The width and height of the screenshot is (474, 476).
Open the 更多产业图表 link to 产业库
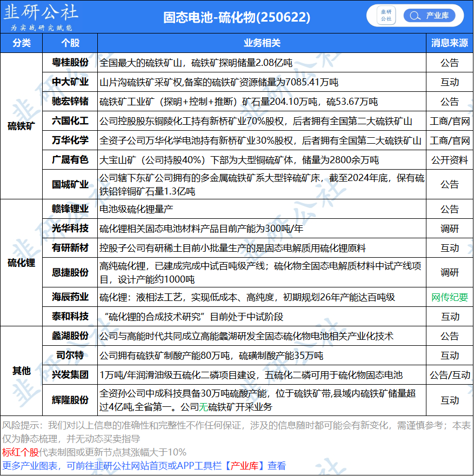144,465
